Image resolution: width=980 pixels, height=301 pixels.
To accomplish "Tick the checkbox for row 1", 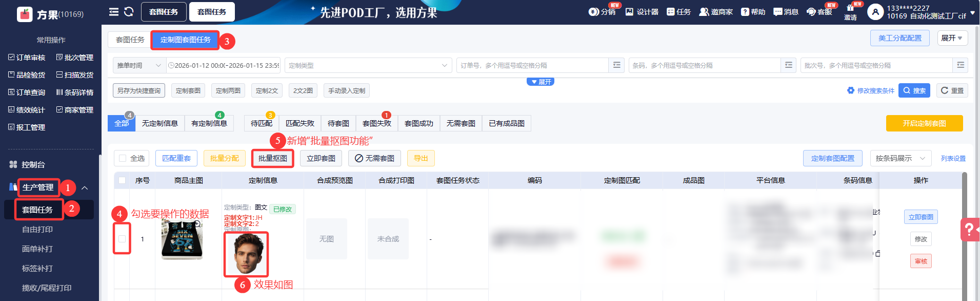I will [x=122, y=239].
